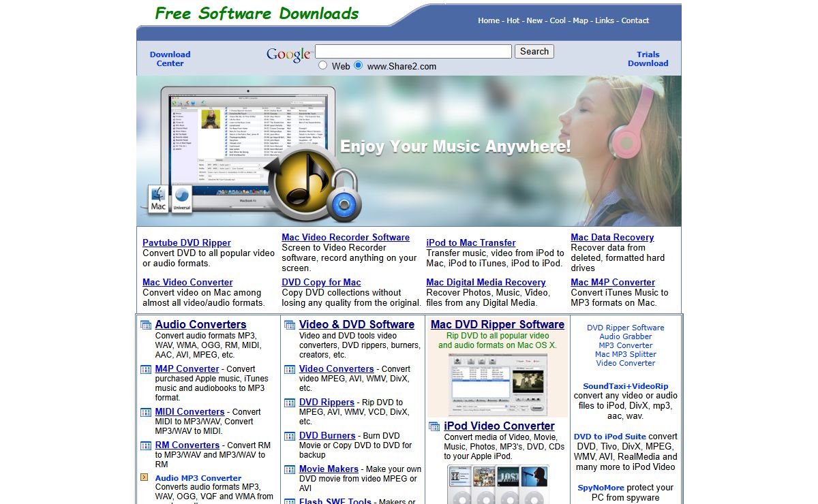Open Mac MP3 Splitter sidebar link
The image size is (818, 504).
pos(625,354)
